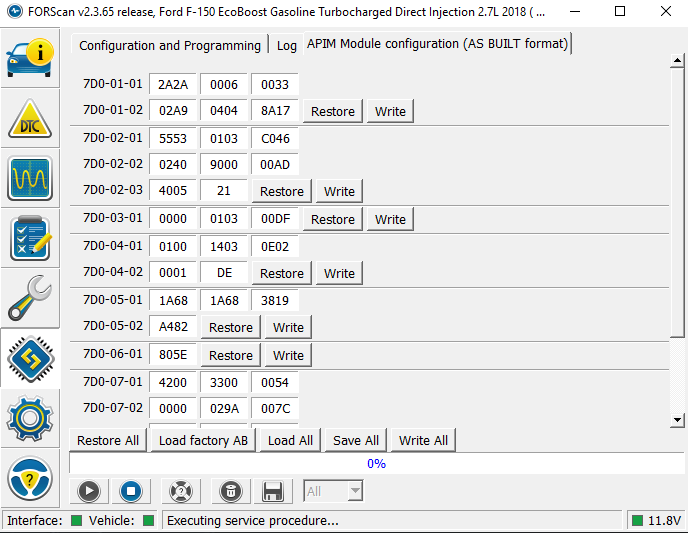This screenshot has width=688, height=533.
Task: Click the floppy disk save icon
Action: click(272, 491)
